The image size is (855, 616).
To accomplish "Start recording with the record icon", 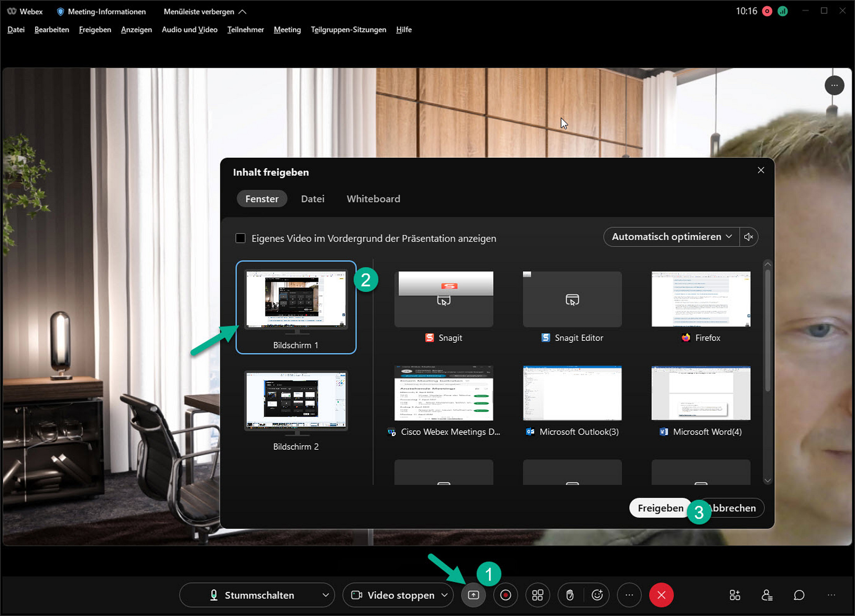I will point(505,595).
